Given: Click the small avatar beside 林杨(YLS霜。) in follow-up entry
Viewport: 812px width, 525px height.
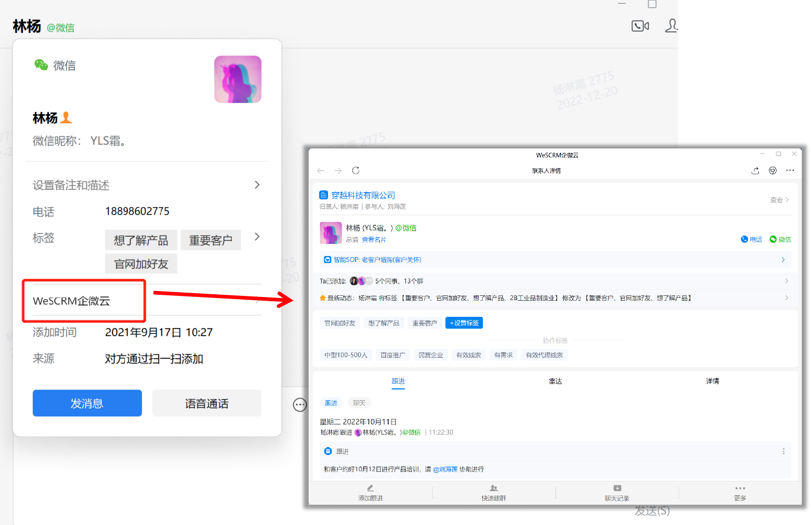Looking at the screenshot, I should point(358,432).
